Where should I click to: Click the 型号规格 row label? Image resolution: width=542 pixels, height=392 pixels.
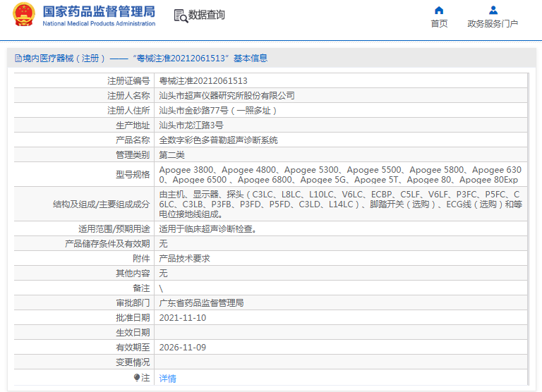(x=133, y=175)
